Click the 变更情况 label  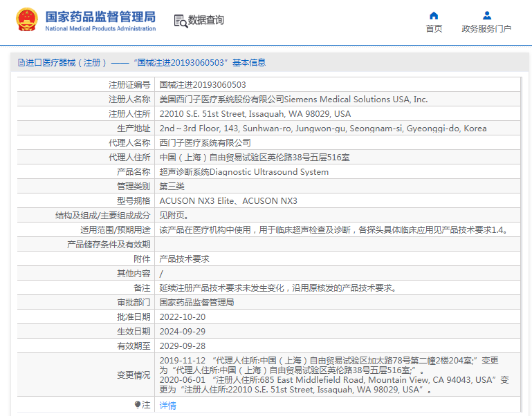click(134, 375)
